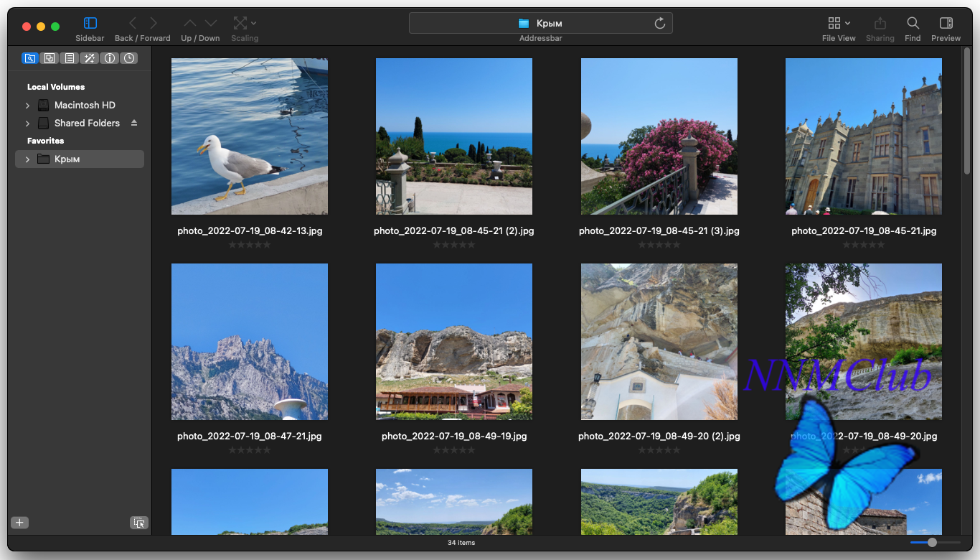Click filename photo_2022-07-19_08-45-21 (2).jpg
The image size is (980, 560).
click(x=454, y=231)
